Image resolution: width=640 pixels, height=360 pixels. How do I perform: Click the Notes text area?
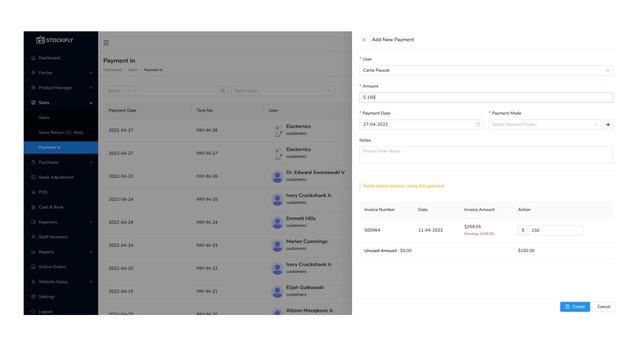486,155
